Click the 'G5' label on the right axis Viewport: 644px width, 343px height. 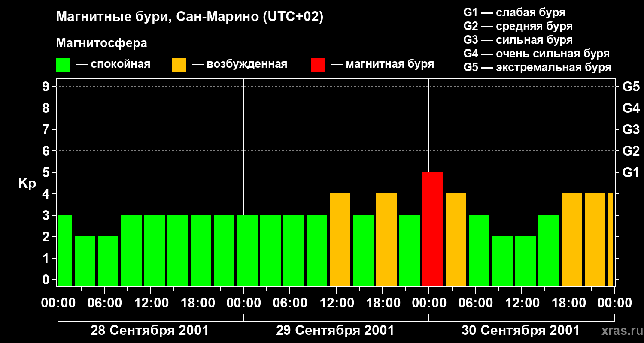pyautogui.click(x=631, y=87)
